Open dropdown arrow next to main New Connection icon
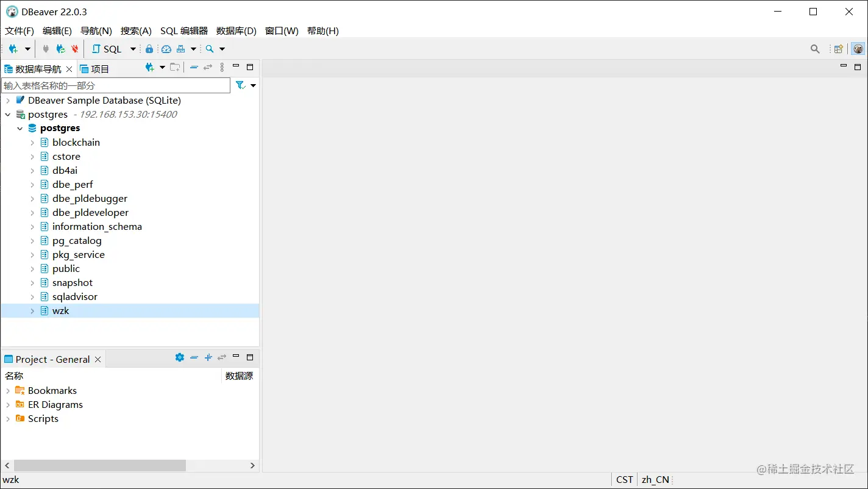Viewport: 868px width, 489px height. point(27,49)
